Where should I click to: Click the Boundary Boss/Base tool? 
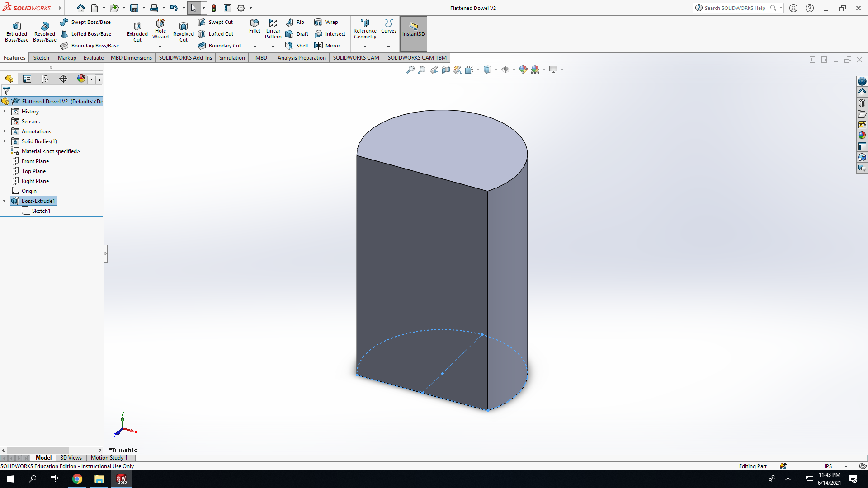point(90,46)
